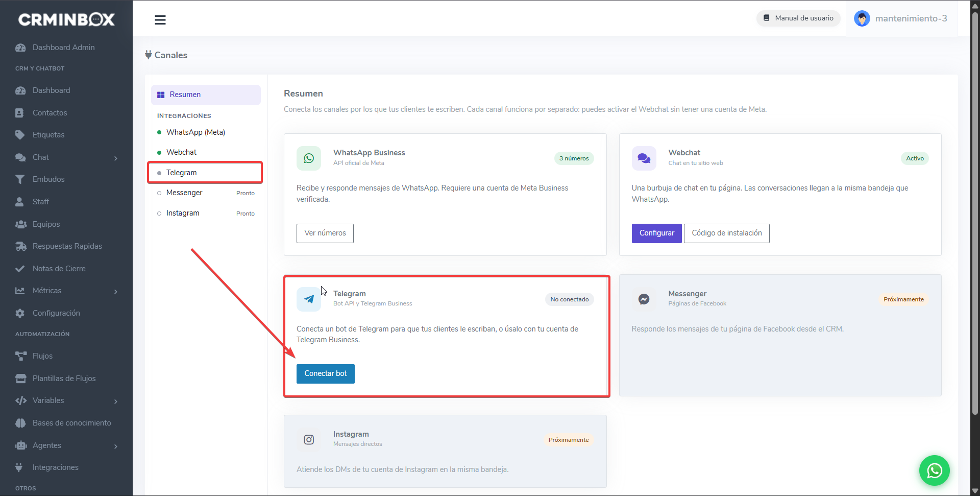Select the Resumen tab
The image size is (980, 496).
[206, 95]
